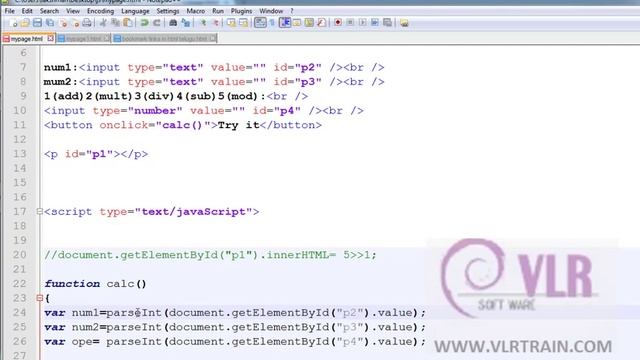Open the Plugins menu

(241, 11)
